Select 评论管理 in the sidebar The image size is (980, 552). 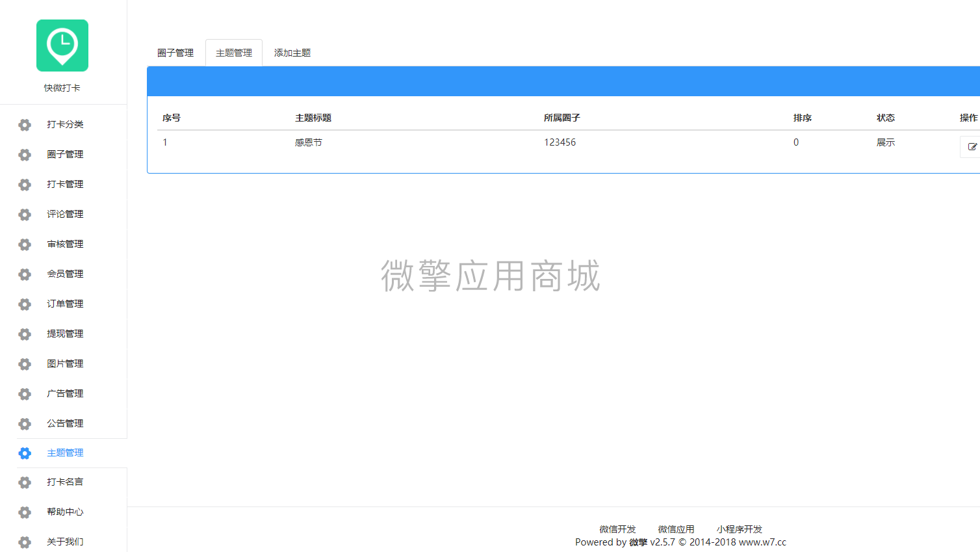pos(64,215)
